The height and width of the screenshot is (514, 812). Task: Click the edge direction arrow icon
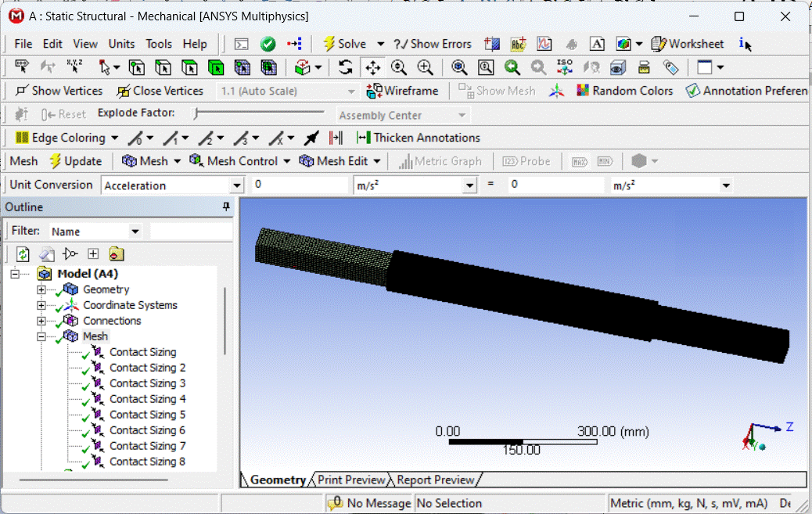point(311,138)
